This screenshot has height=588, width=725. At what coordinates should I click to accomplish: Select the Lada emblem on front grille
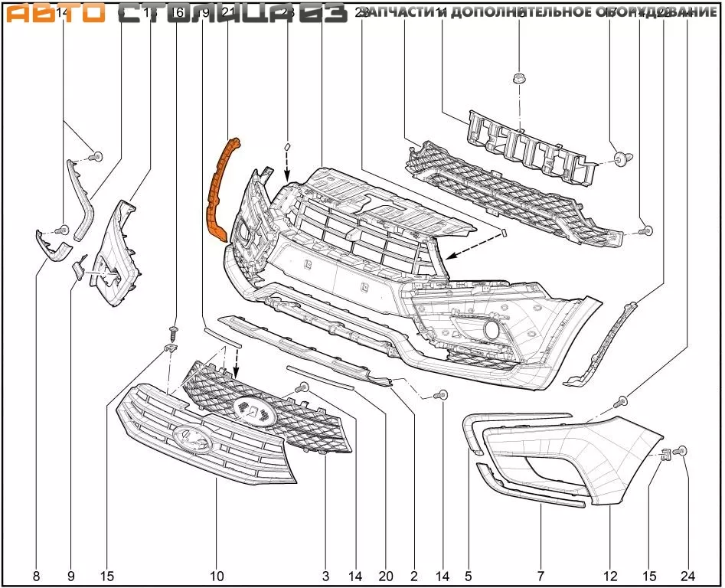(193, 439)
